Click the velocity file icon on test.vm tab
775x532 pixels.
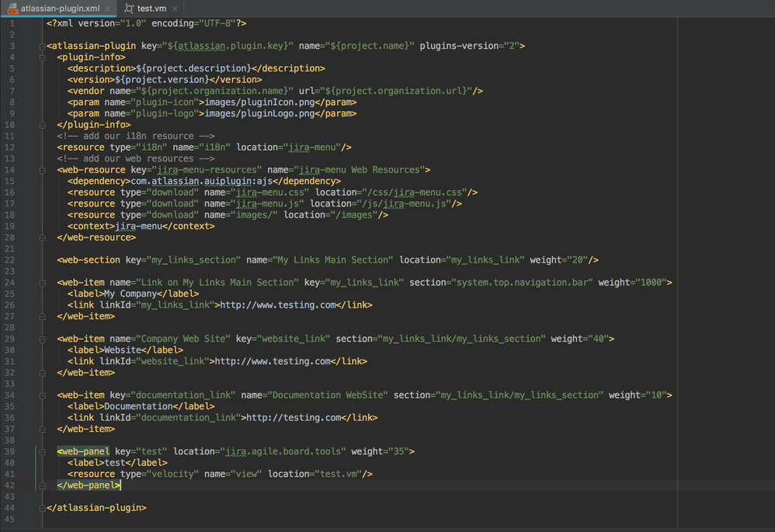(x=129, y=9)
